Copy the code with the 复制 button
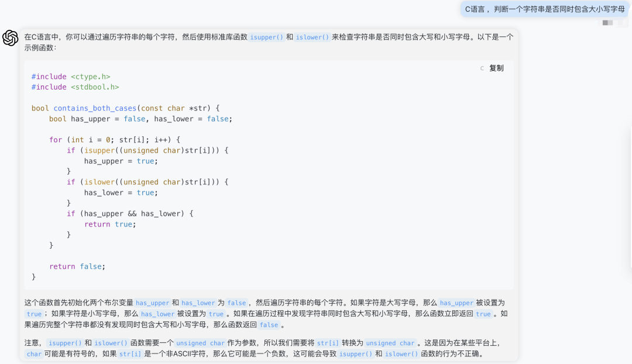632x364 pixels. [496, 68]
